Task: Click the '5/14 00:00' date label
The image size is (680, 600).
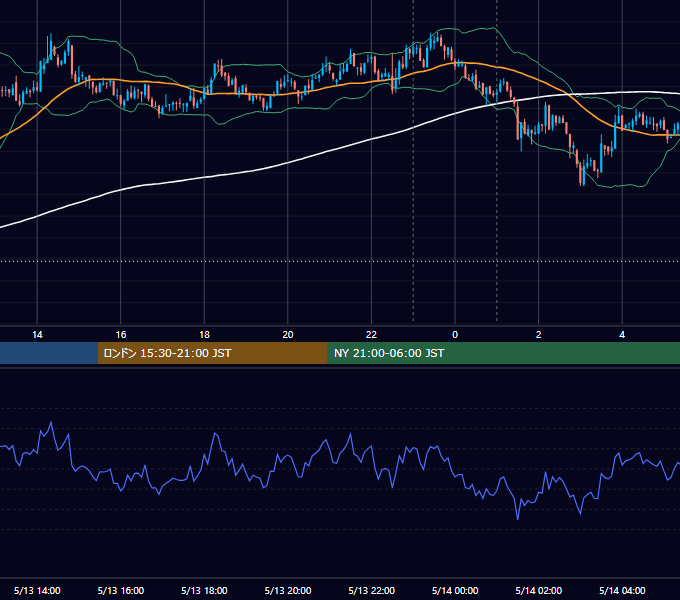Action: 455,590
